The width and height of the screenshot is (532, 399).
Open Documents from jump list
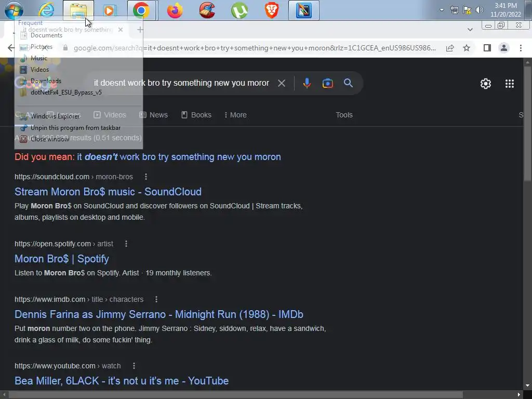46,35
